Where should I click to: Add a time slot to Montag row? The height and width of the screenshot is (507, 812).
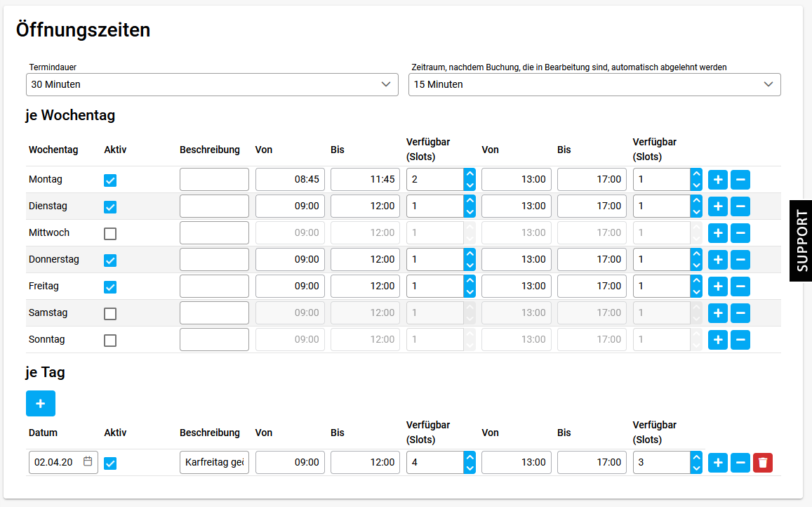point(718,180)
